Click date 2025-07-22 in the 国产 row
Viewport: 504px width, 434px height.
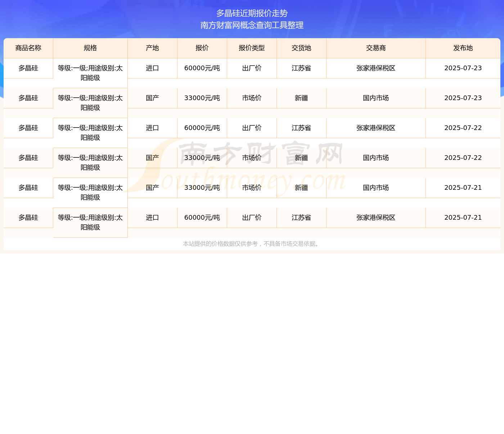coord(463,158)
